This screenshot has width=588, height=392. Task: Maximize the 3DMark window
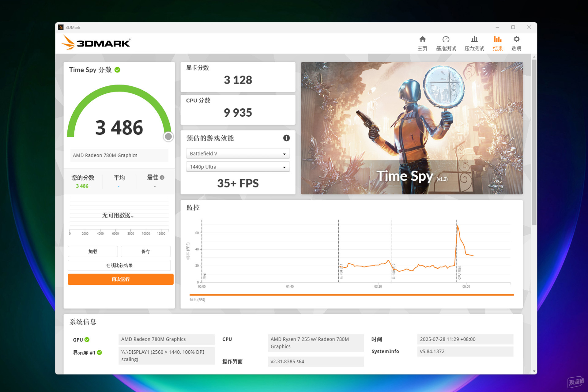click(513, 27)
